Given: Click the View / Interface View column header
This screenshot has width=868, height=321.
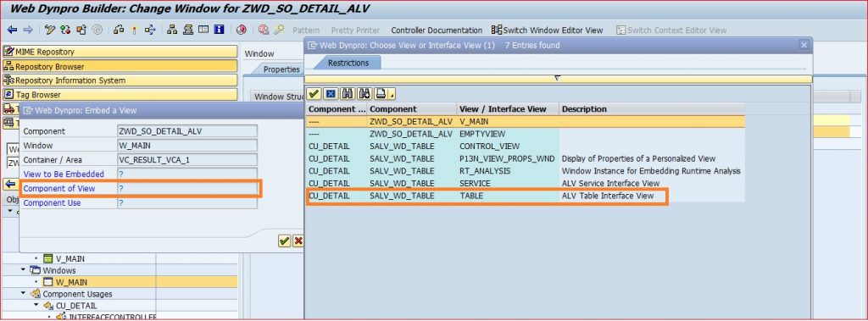Looking at the screenshot, I should [x=508, y=109].
